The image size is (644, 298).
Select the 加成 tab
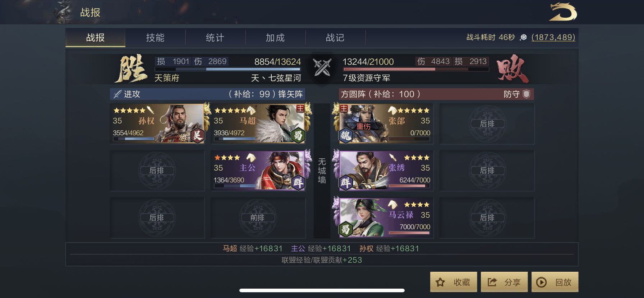(275, 38)
